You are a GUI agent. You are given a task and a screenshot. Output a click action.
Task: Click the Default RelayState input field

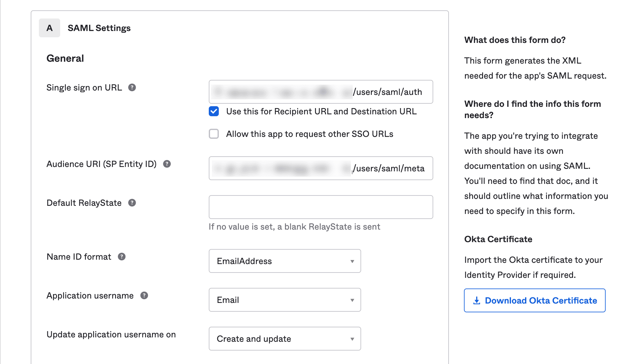[321, 207]
